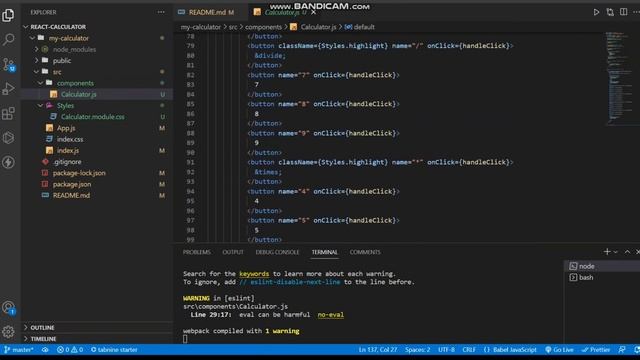Click Ln 137, Col 27 cursor position
Screen dimensions: 640x360
378,350
